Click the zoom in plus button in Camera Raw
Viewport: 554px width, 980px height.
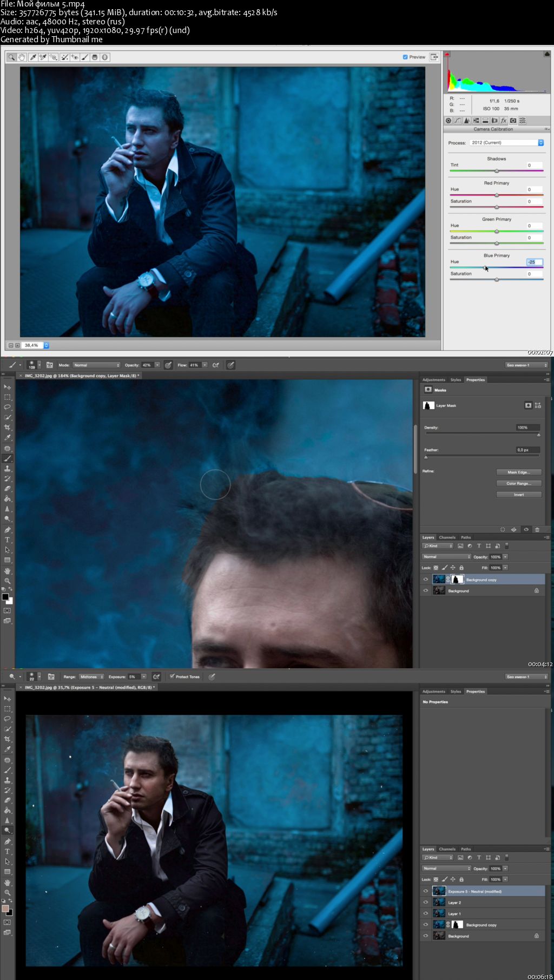(17, 345)
